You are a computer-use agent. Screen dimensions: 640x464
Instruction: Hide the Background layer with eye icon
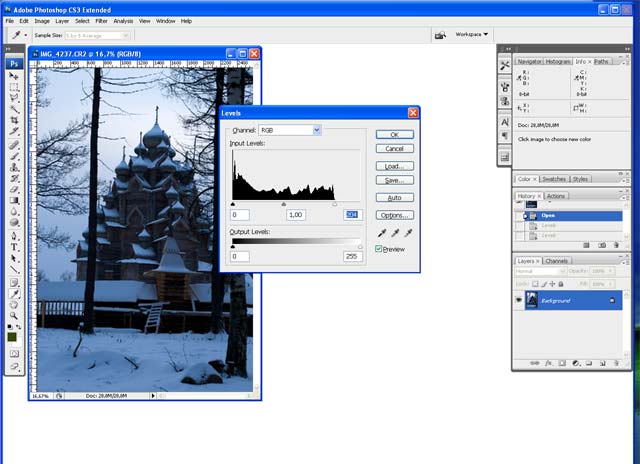519,299
